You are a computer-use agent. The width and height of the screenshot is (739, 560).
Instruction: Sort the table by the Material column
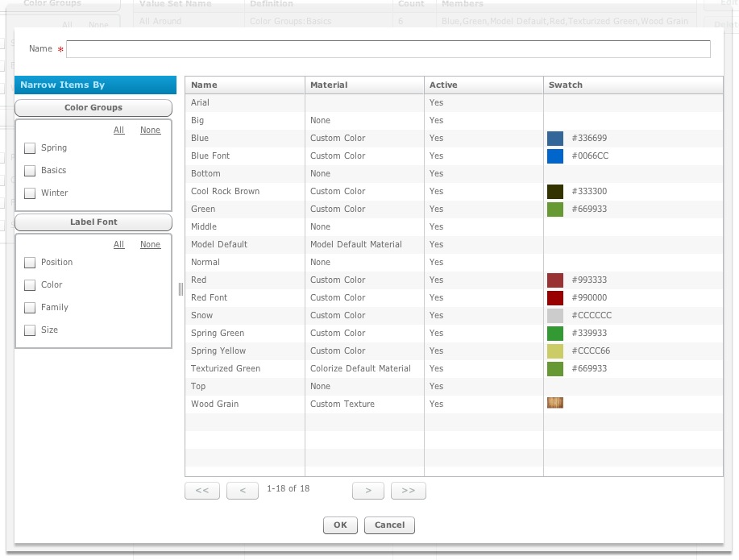point(325,85)
